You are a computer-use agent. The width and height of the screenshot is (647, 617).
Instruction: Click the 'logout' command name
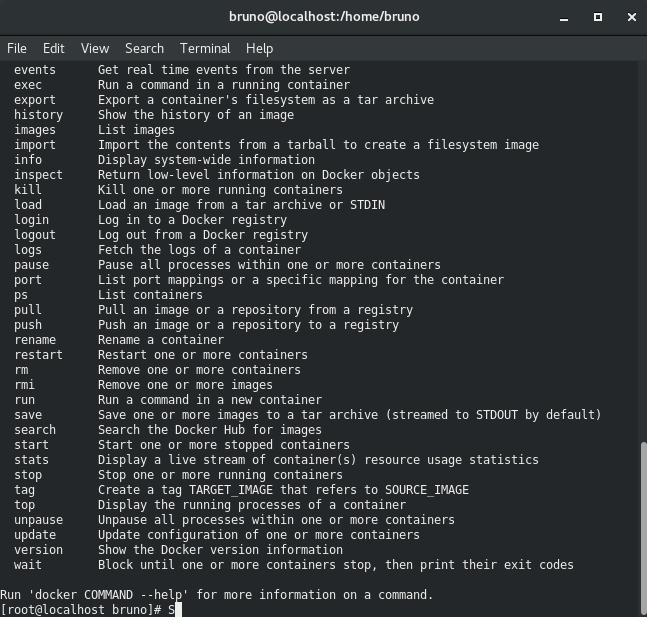(x=35, y=235)
